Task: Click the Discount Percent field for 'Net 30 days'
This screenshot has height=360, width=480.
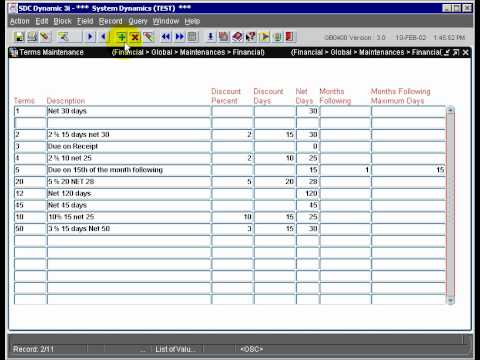Action: (x=232, y=111)
